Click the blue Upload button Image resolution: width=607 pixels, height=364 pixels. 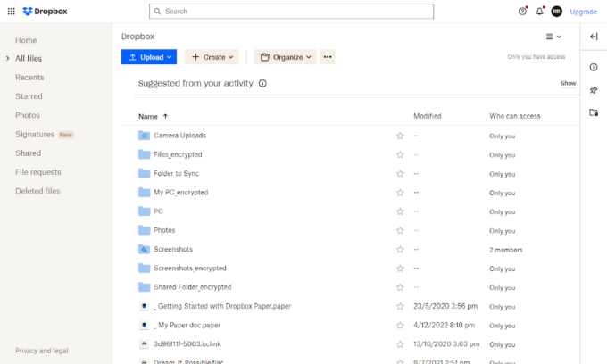(149, 57)
